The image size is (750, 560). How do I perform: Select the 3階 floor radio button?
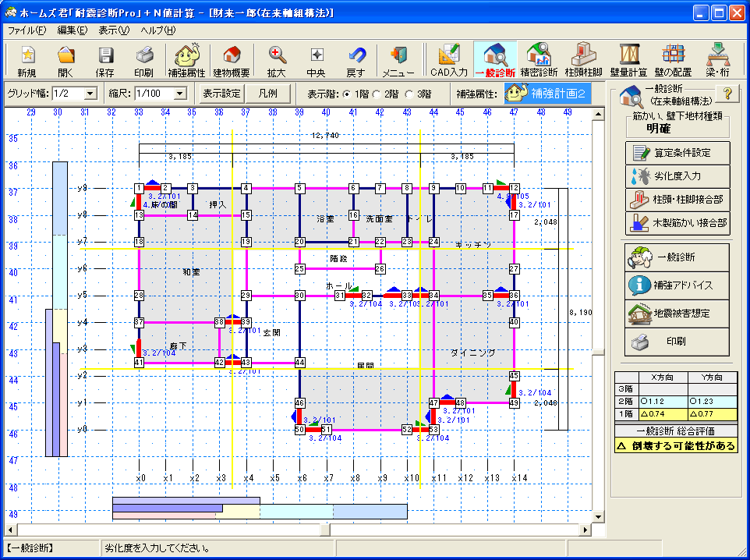pos(409,94)
